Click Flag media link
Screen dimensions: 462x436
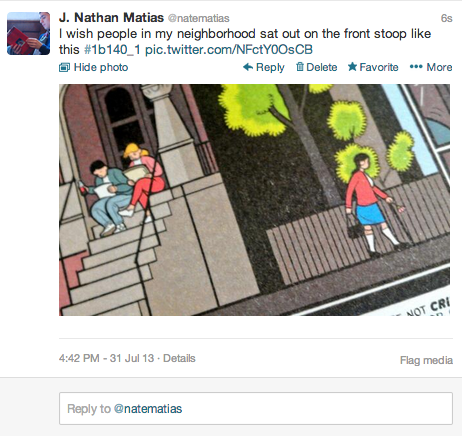[426, 360]
